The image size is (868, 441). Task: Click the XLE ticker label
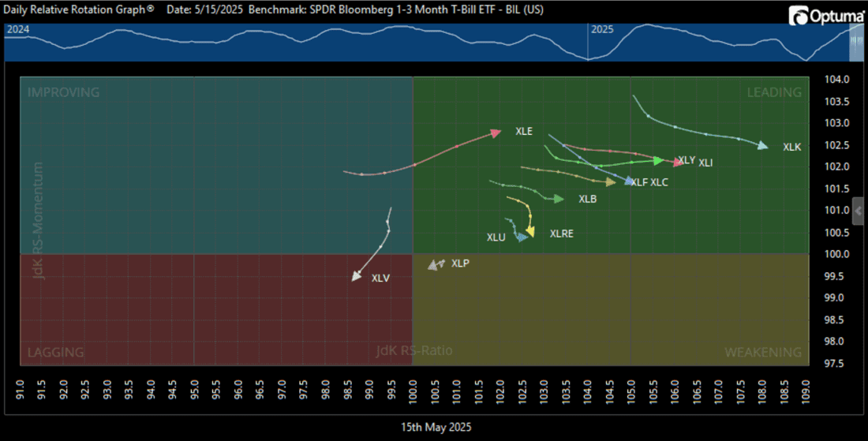[x=524, y=131]
